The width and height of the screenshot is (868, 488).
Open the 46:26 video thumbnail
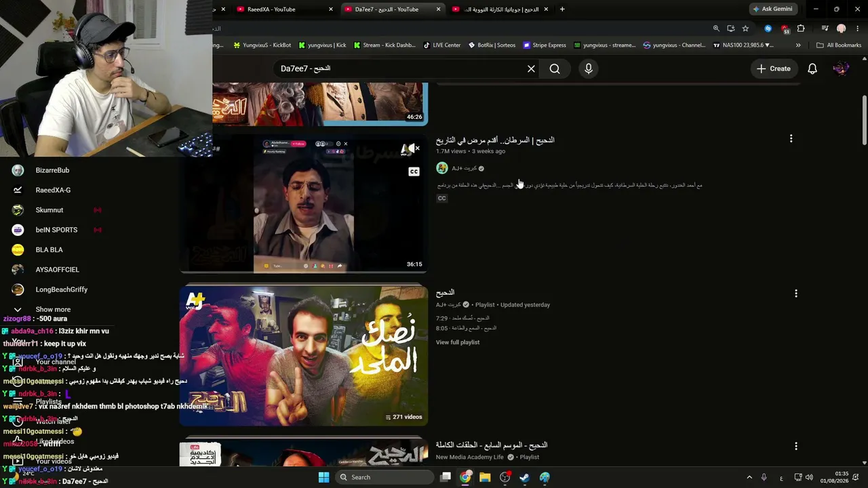point(320,104)
